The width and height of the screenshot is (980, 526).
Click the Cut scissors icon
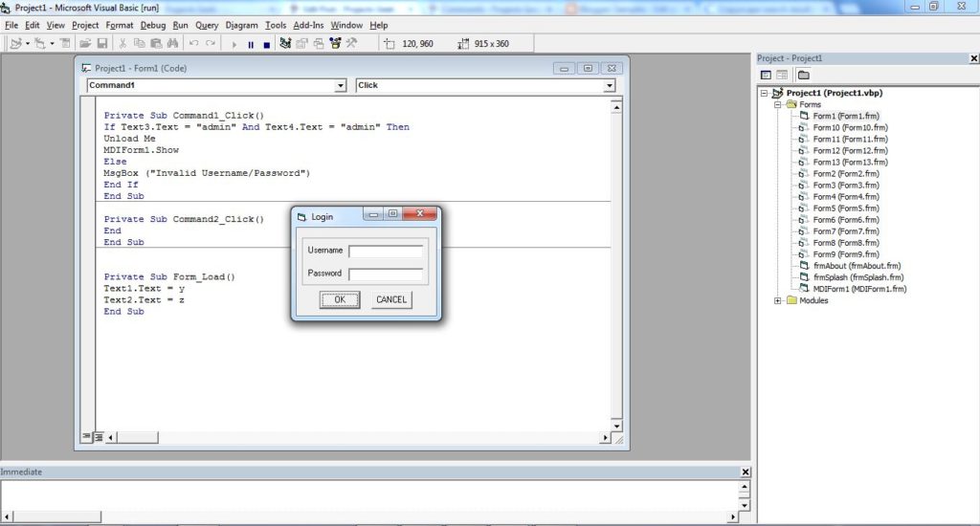tap(122, 44)
